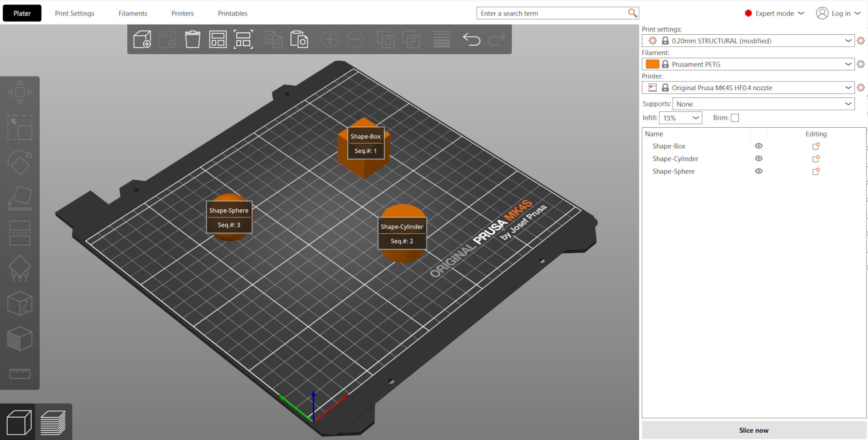Select the Seam painting tool

20,304
